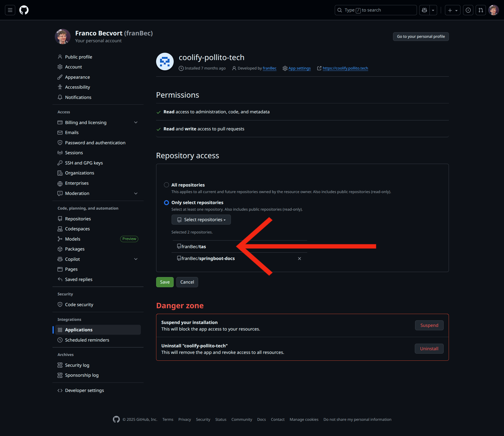The height and width of the screenshot is (436, 504).
Task: Expand the Billing and licensing section
Action: [x=136, y=122]
